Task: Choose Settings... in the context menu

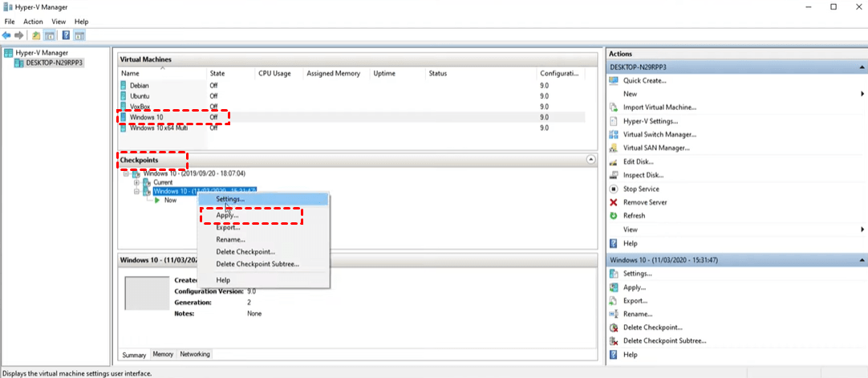Action: pos(263,199)
